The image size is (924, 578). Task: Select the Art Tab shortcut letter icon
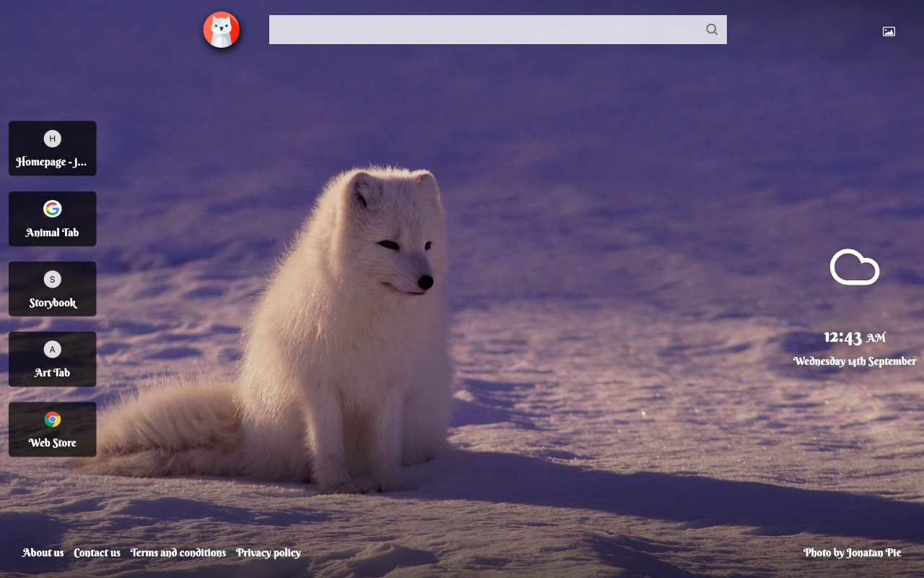coord(52,348)
